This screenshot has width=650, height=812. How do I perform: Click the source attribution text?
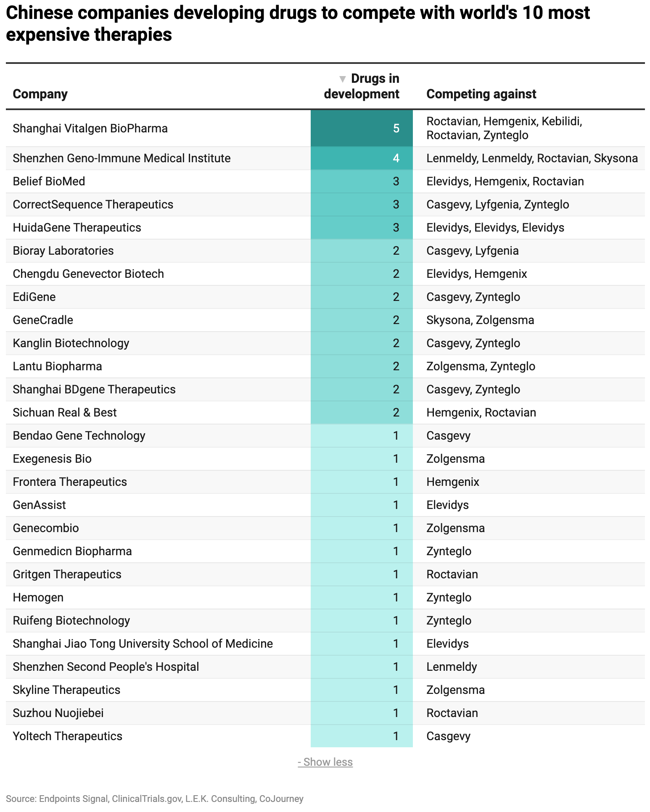(155, 799)
